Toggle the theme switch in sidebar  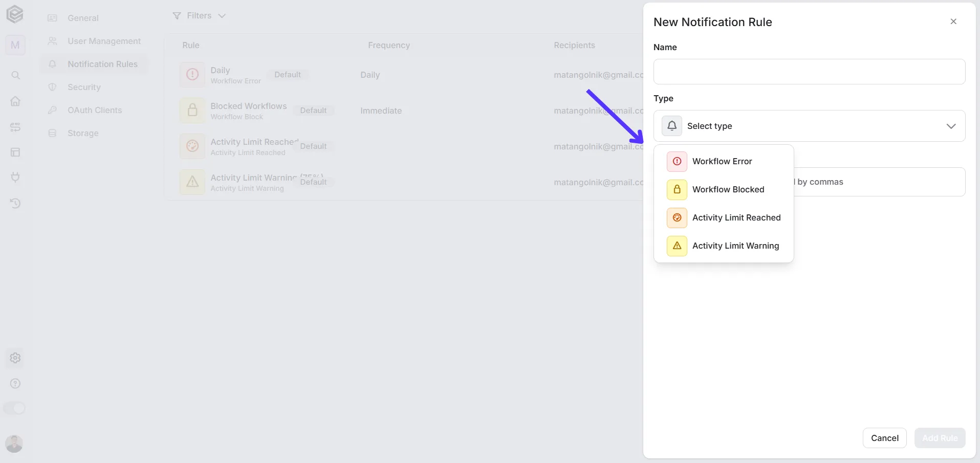point(14,408)
